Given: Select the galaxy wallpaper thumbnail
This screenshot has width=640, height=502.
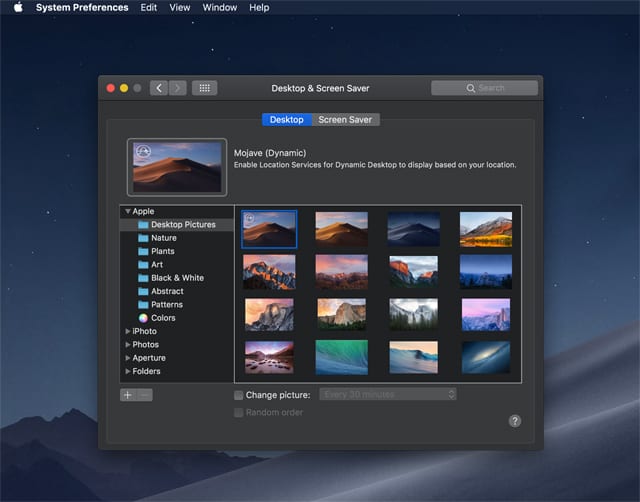Looking at the screenshot, I should coord(485,356).
